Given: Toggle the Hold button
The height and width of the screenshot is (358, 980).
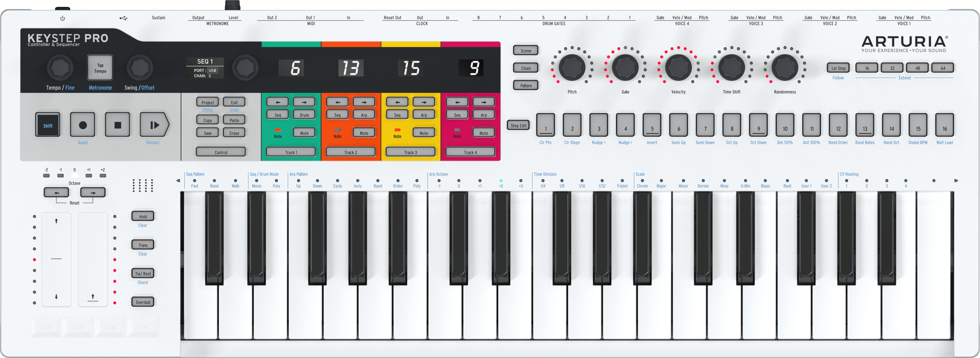Looking at the screenshot, I should pos(143,216).
